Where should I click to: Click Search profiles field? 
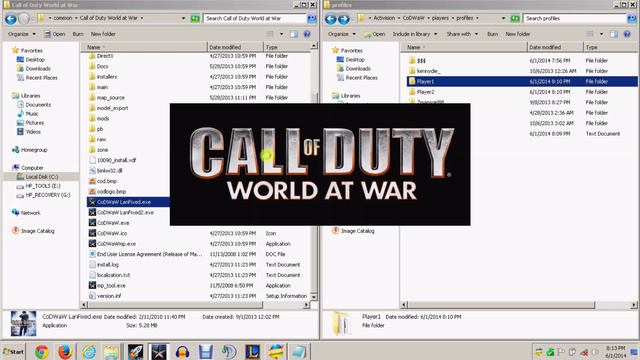click(575, 18)
